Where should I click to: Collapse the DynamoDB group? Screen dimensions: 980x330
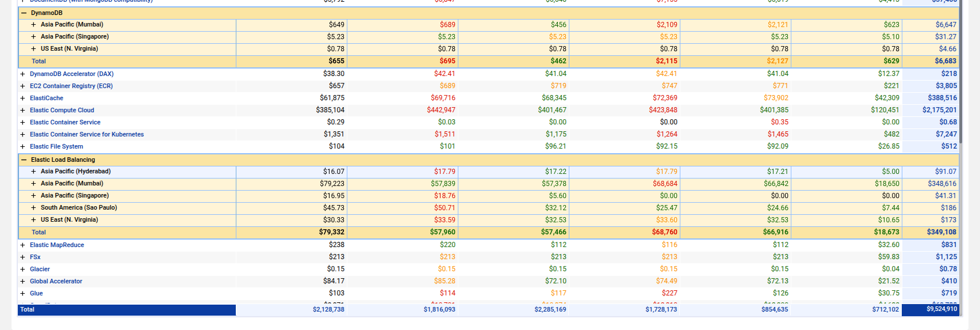(x=24, y=13)
